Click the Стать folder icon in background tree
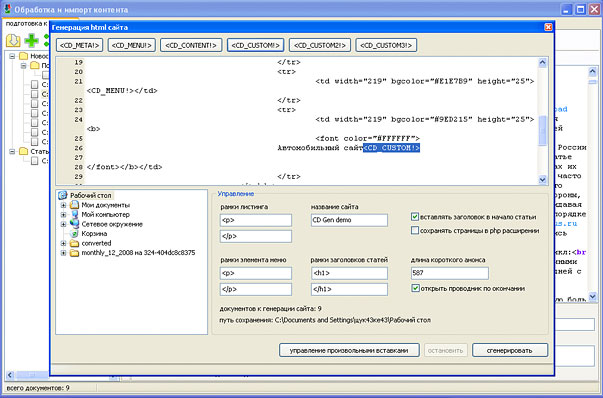This screenshot has width=603, height=398. coord(24,151)
